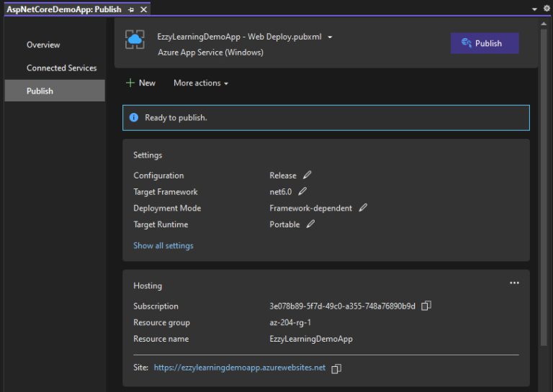Click the az-204-rg-1 resource group value
553x392 pixels.
(290, 322)
